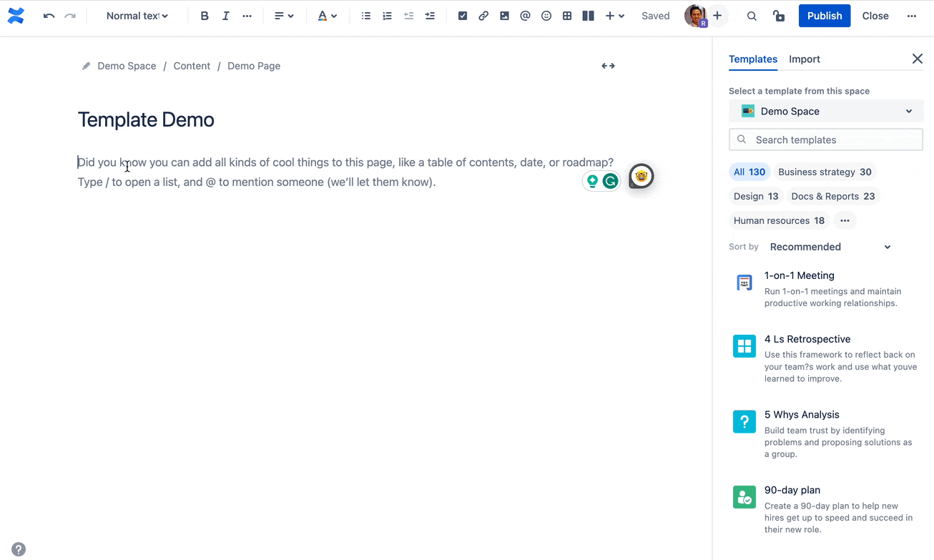The width and height of the screenshot is (934, 560).
Task: Switch to the Import tab
Action: (x=805, y=59)
